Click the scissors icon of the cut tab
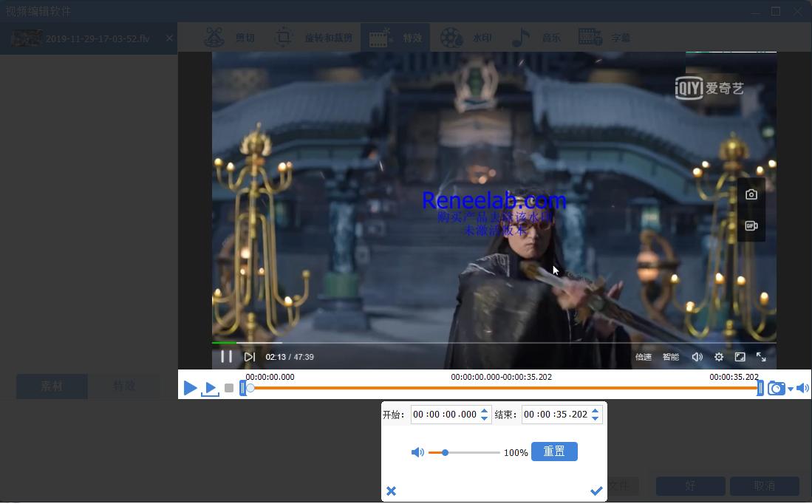812x504 pixels. point(214,37)
